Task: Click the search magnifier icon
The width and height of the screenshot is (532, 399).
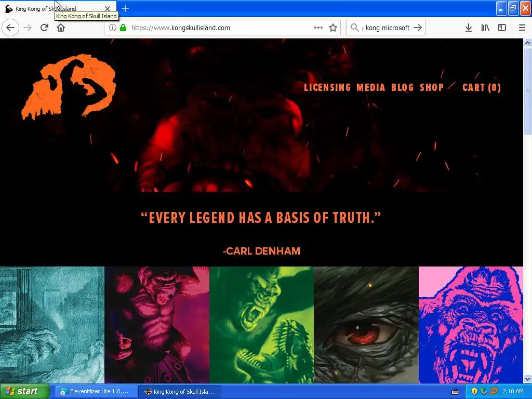Action: coord(354,28)
